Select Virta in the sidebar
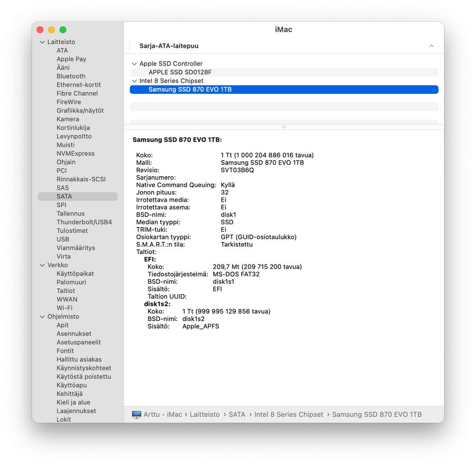The height and width of the screenshot is (465, 476). (64, 257)
